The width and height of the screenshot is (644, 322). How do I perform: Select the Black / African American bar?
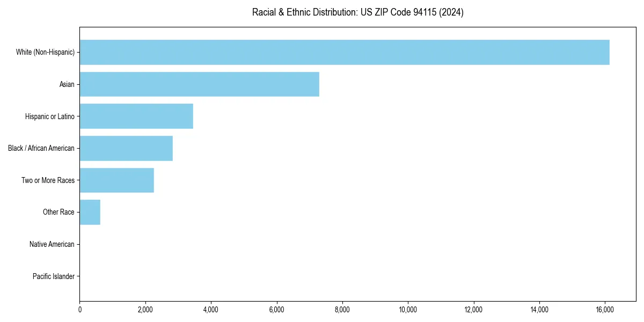126,148
